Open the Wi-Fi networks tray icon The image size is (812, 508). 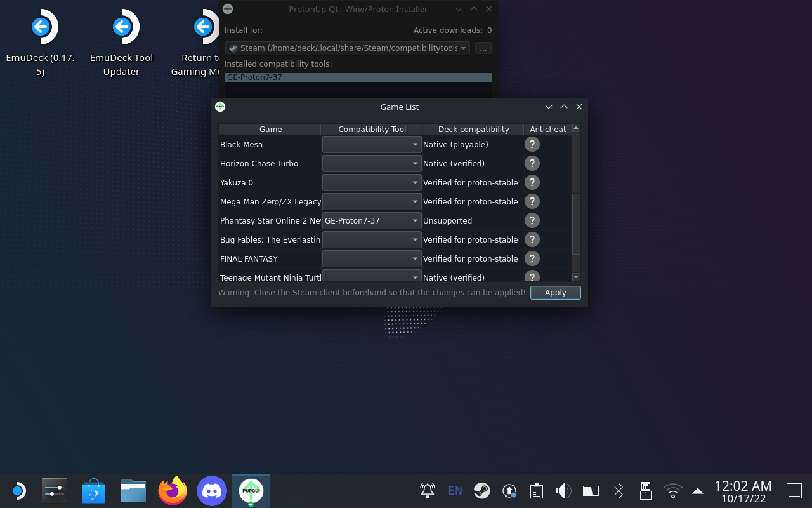672,490
